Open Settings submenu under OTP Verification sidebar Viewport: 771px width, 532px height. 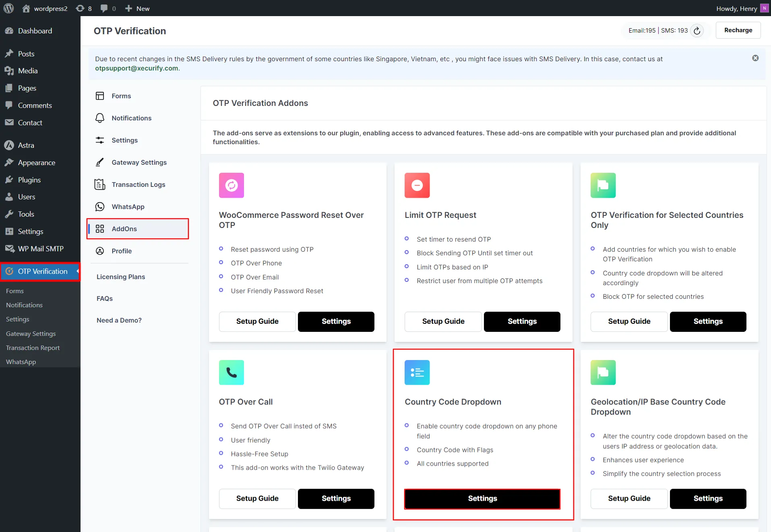pos(18,319)
